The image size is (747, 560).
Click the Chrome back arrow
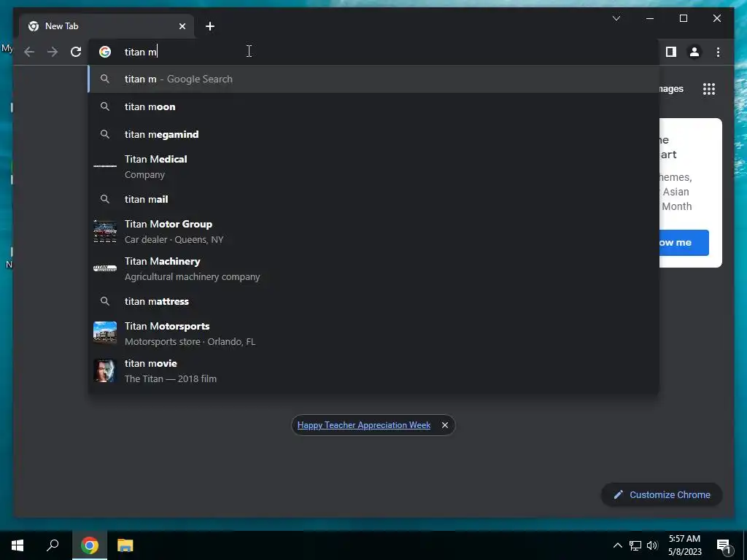[x=29, y=52]
